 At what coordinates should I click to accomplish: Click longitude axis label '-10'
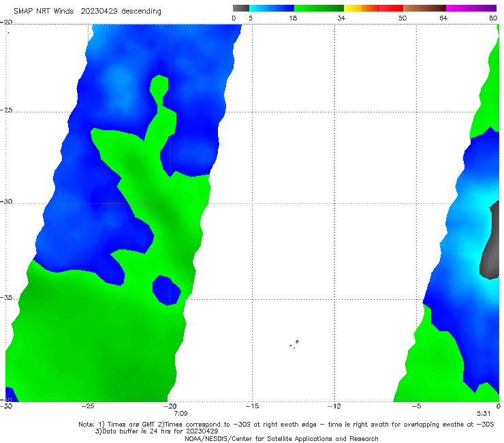coord(334,406)
